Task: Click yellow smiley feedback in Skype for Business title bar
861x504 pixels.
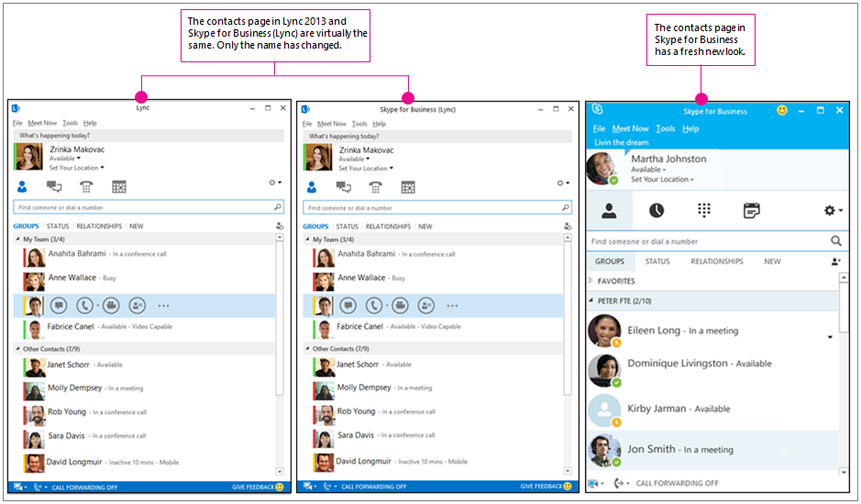Action: click(782, 110)
